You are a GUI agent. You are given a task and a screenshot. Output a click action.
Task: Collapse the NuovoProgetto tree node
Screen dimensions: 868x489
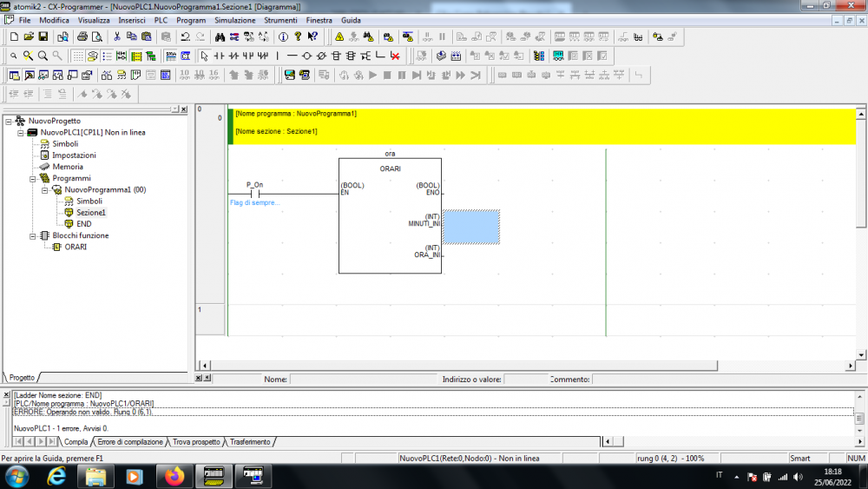click(9, 121)
